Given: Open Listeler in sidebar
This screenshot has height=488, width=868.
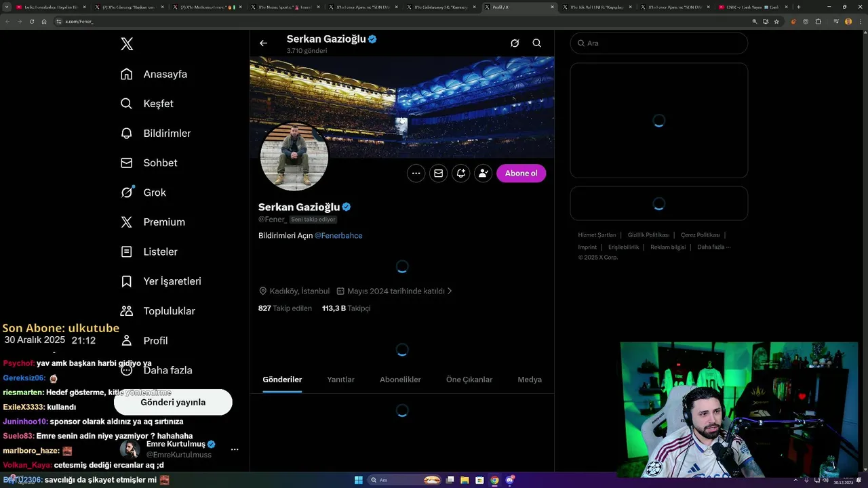Looking at the screenshot, I should 149,251.
